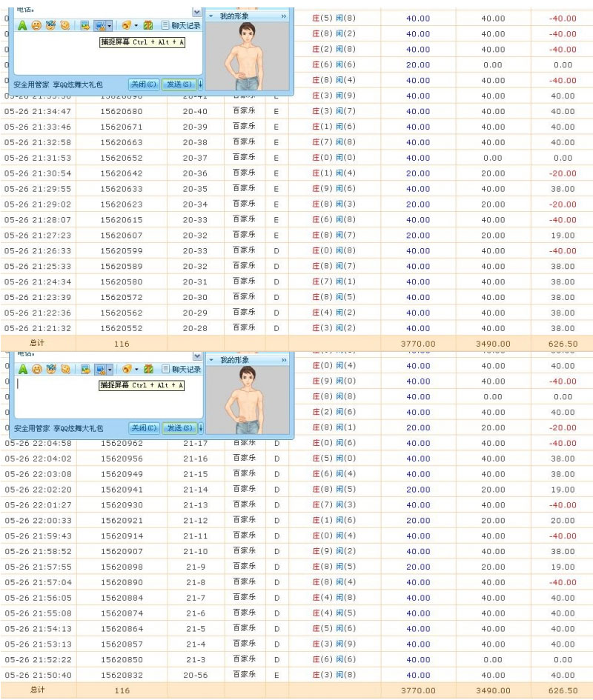
Task: Send a window shake from the upper chat window
Action: [x=64, y=25]
